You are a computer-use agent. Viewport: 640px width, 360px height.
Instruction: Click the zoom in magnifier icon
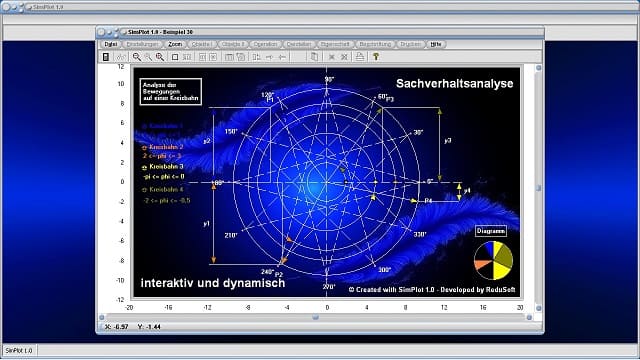(x=137, y=57)
